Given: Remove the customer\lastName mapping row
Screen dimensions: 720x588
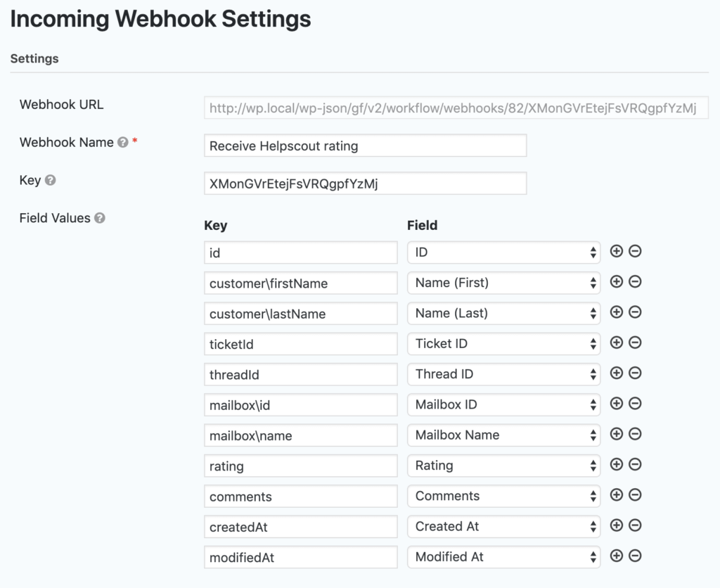Looking at the screenshot, I should (635, 312).
